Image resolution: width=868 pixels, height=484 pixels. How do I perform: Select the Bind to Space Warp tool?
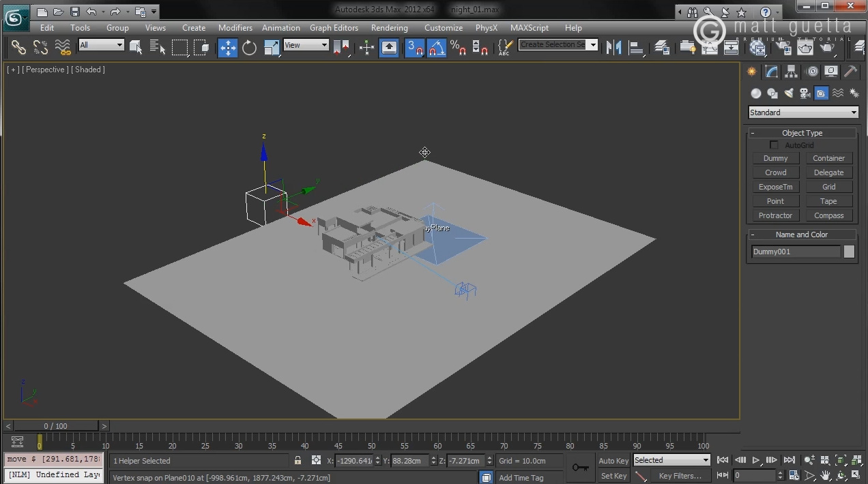[x=63, y=47]
